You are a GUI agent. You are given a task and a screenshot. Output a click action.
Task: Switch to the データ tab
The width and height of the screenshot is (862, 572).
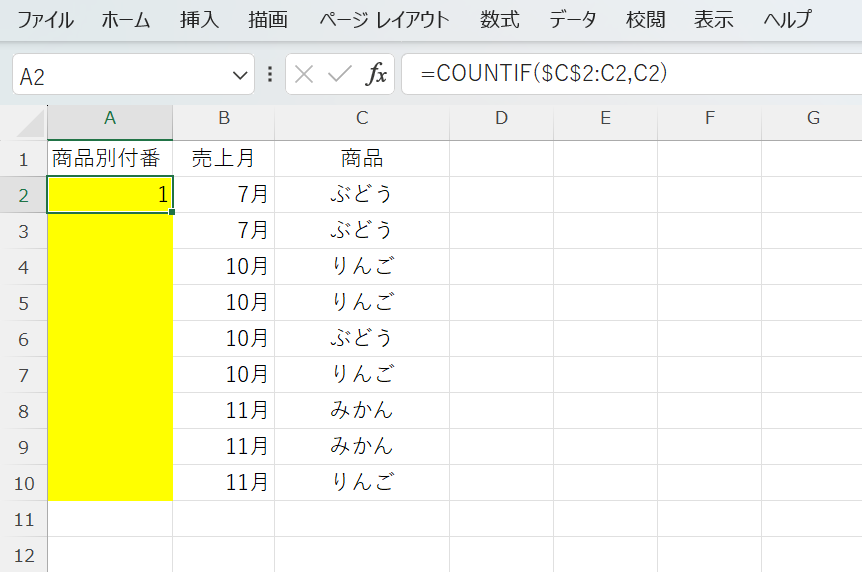[x=573, y=20]
